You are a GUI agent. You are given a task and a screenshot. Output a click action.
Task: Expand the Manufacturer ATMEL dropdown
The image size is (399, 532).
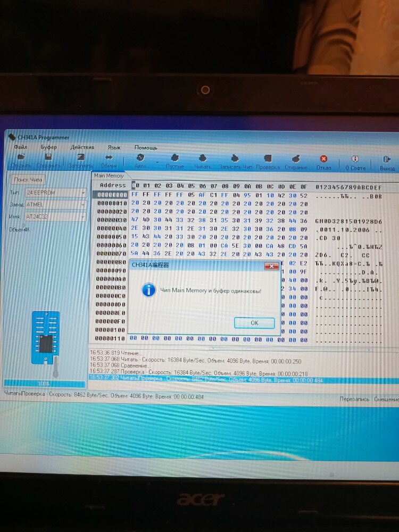[x=83, y=205]
